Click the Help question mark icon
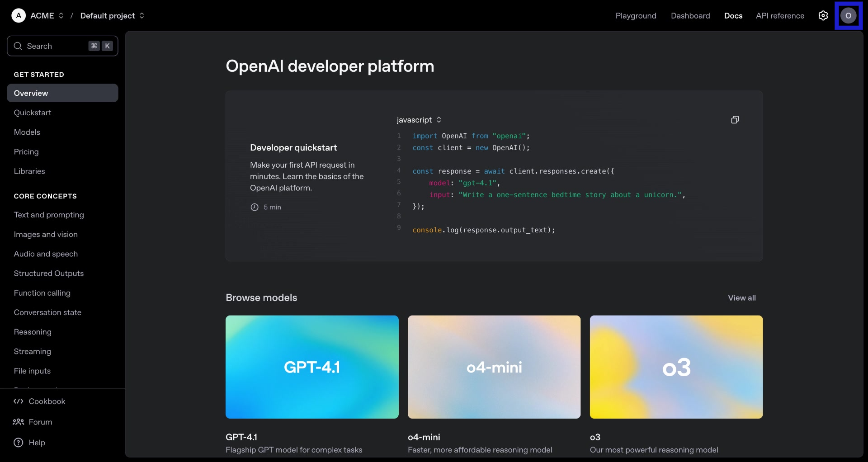This screenshot has height=462, width=868. pos(18,443)
